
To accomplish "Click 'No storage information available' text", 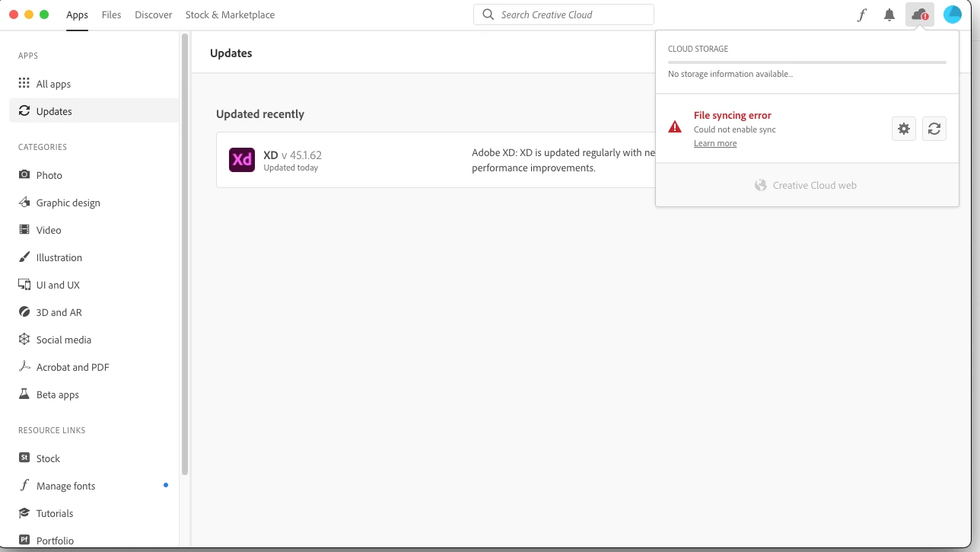I will tap(730, 74).
